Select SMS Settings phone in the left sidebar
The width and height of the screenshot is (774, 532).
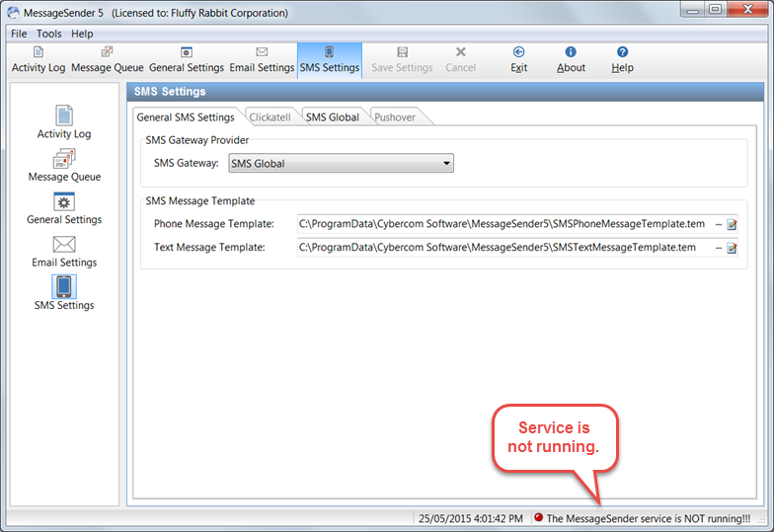point(64,293)
